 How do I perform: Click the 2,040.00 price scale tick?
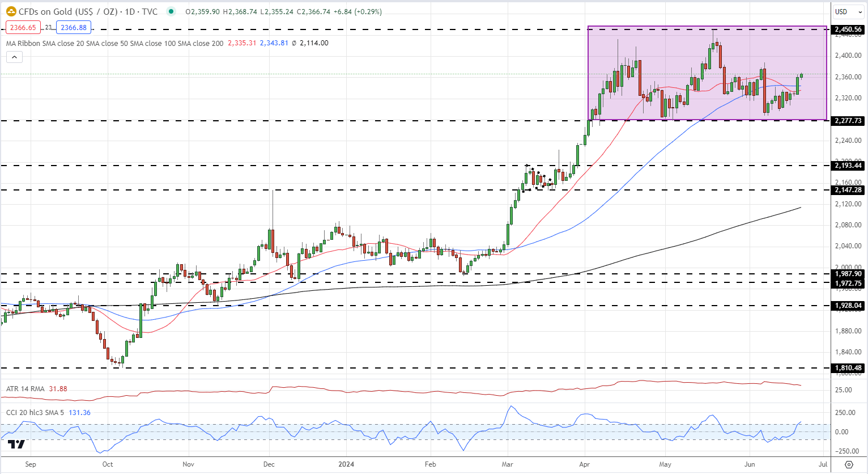coord(848,246)
